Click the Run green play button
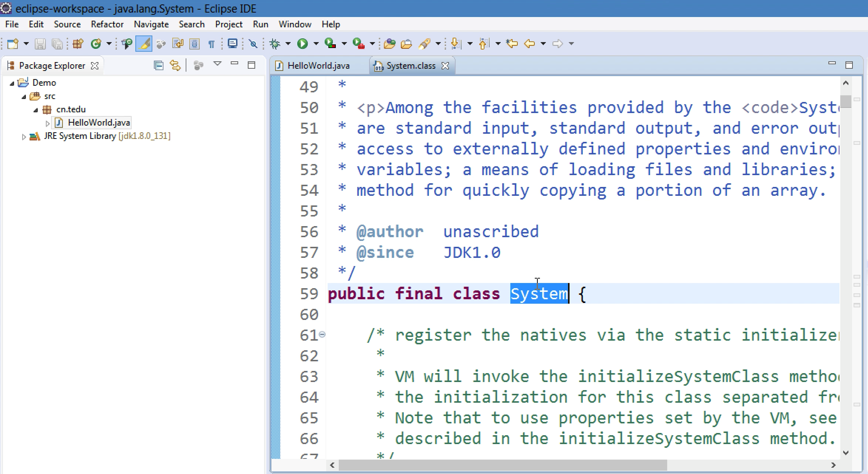The width and height of the screenshot is (868, 474). 302,44
